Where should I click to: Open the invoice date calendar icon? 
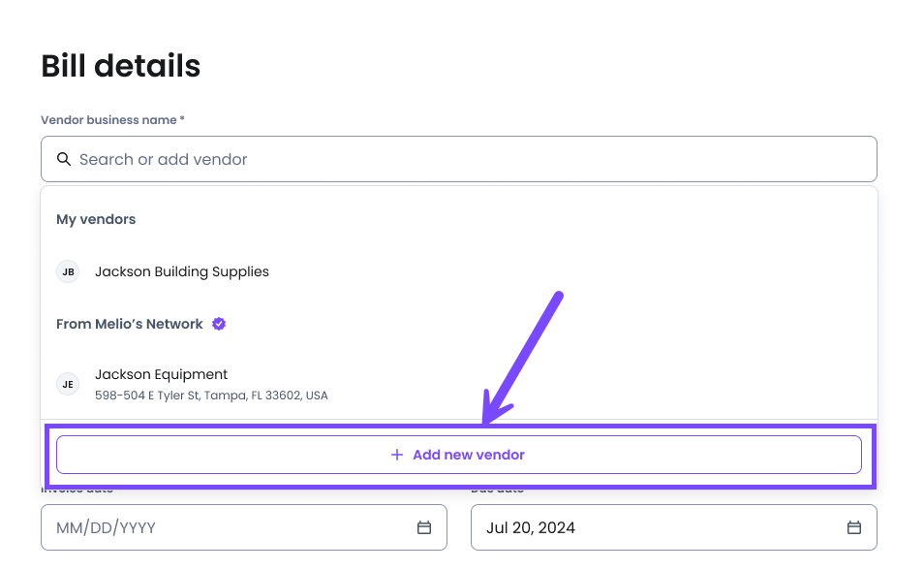tap(424, 527)
